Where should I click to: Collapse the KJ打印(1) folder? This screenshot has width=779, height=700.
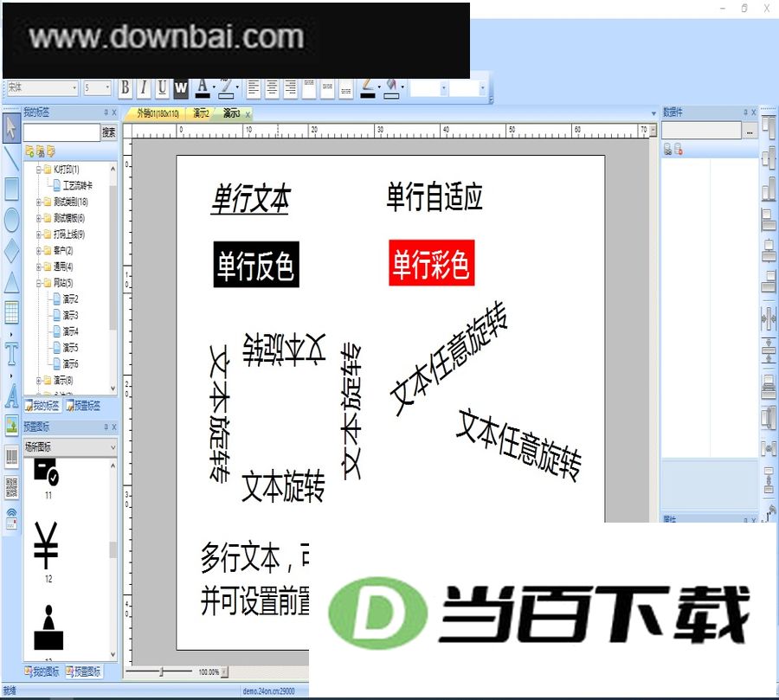click(x=39, y=170)
